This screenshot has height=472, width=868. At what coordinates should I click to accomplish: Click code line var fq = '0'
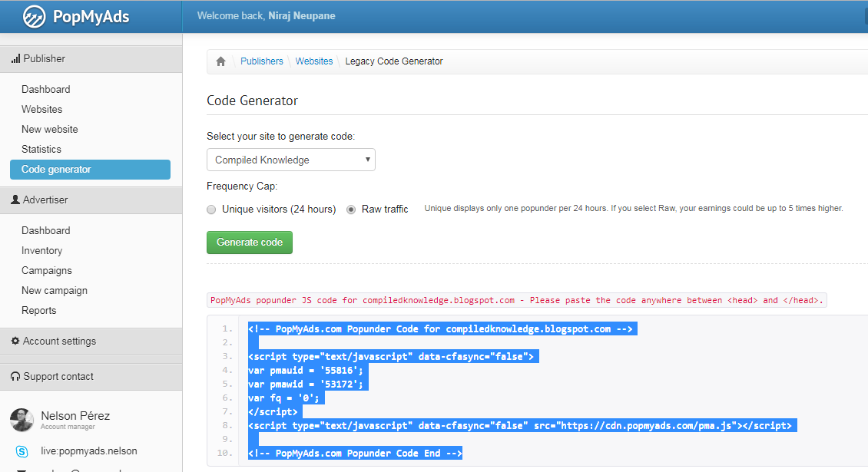click(283, 398)
